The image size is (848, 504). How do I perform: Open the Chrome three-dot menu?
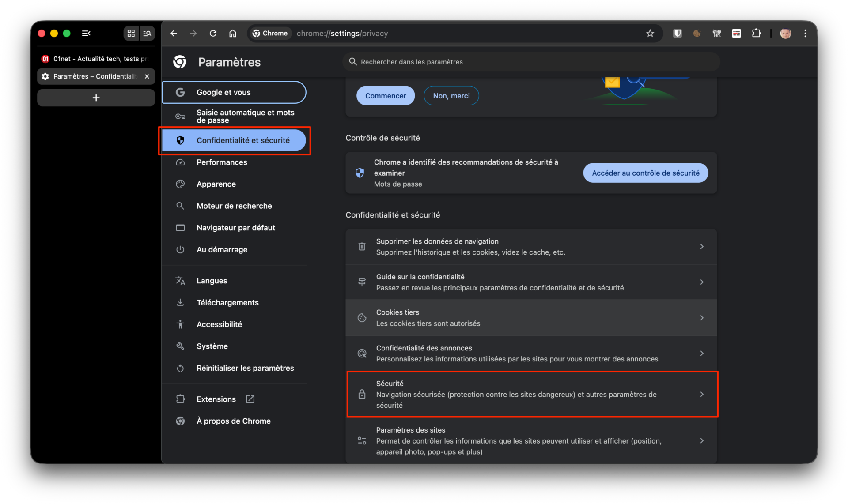click(x=805, y=33)
